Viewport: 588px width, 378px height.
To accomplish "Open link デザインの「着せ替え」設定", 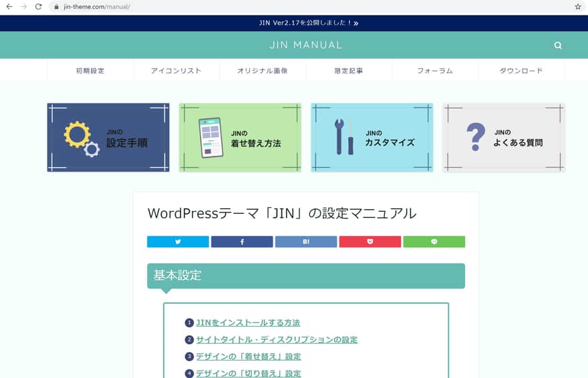I will pos(249,356).
